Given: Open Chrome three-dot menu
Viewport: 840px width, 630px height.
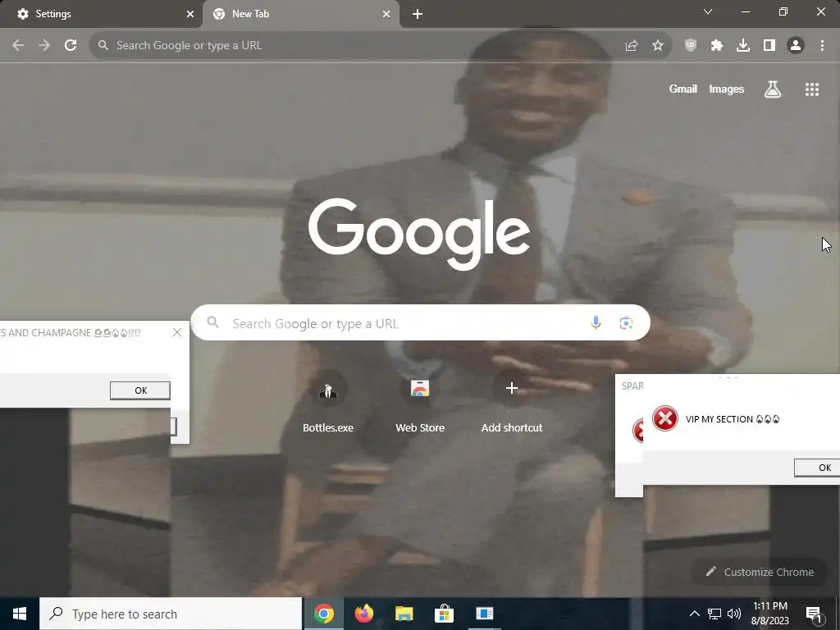Looking at the screenshot, I should [822, 46].
